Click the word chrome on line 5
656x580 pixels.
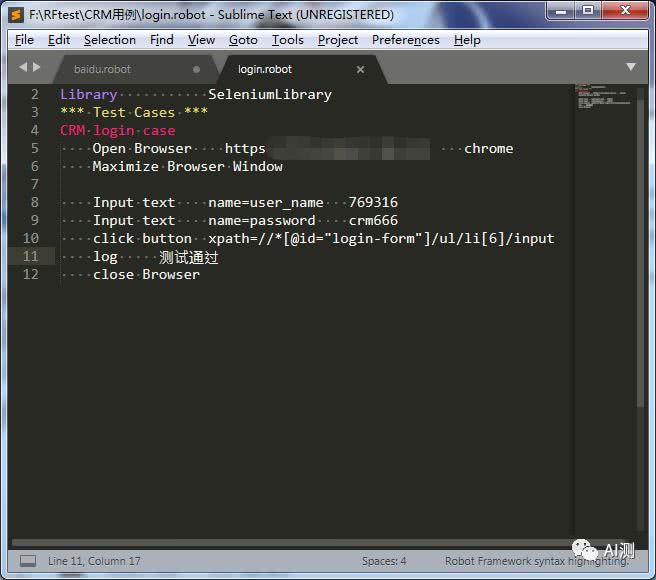(x=489, y=149)
